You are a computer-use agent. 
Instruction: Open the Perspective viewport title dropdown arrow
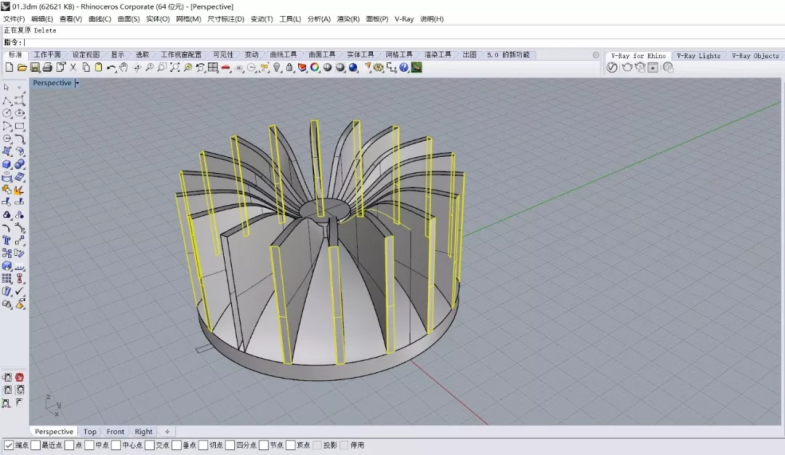coord(77,83)
